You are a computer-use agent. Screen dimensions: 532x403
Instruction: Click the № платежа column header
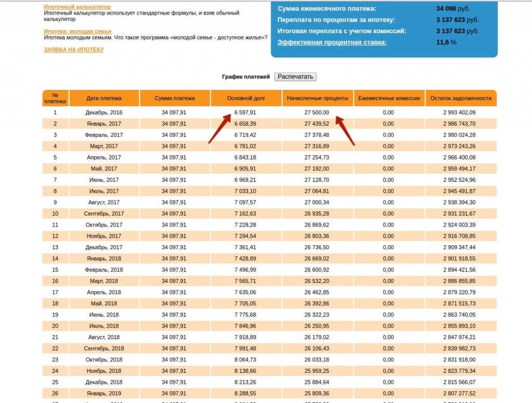tap(55, 98)
